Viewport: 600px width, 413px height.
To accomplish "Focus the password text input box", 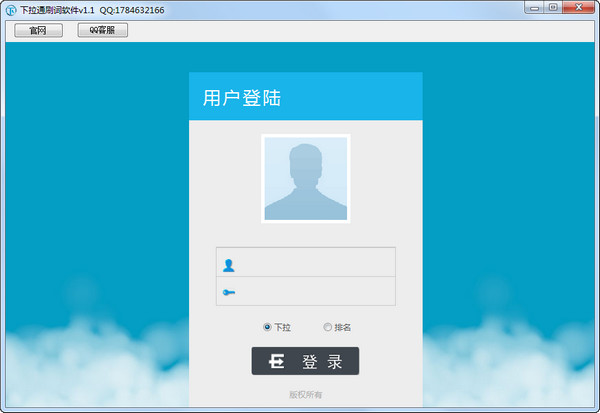I will (315, 292).
